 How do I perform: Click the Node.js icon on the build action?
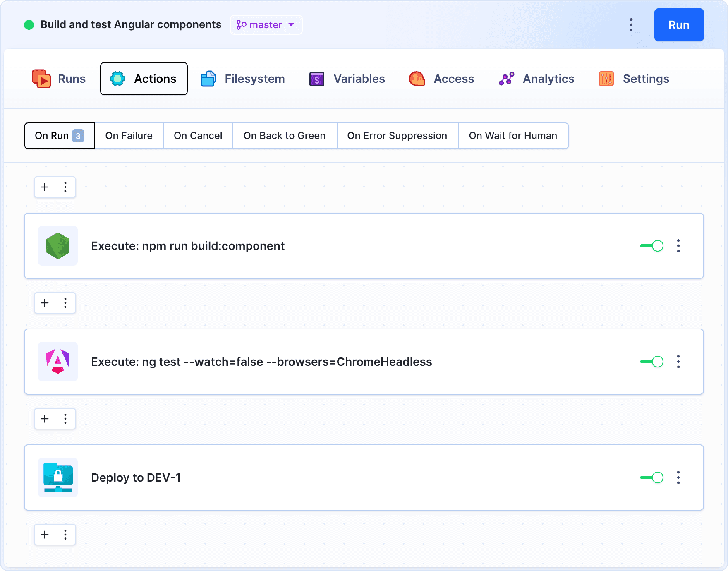pyautogui.click(x=57, y=246)
